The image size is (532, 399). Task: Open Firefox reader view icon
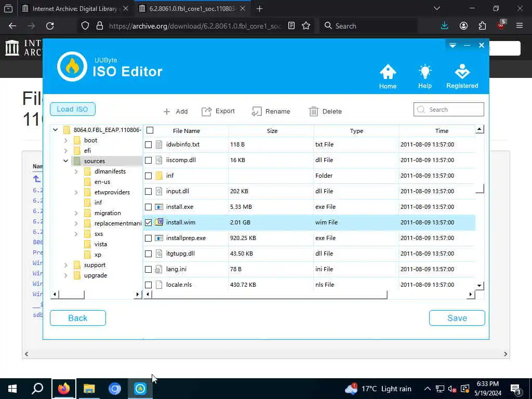(291, 26)
